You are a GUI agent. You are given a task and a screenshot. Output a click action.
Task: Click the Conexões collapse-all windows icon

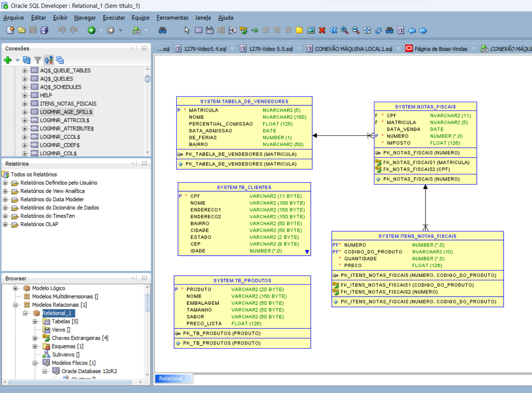point(60,60)
